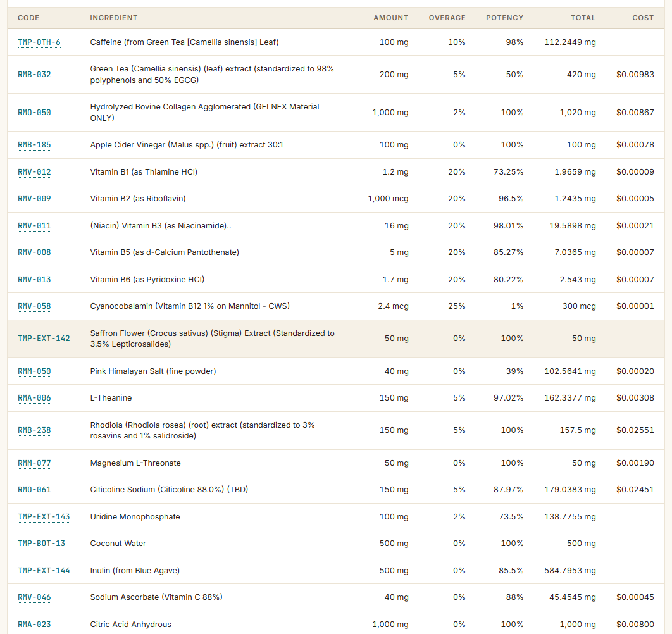Open ingredient code TMP-EXT-144
Image resolution: width=672 pixels, height=634 pixels.
tap(44, 571)
